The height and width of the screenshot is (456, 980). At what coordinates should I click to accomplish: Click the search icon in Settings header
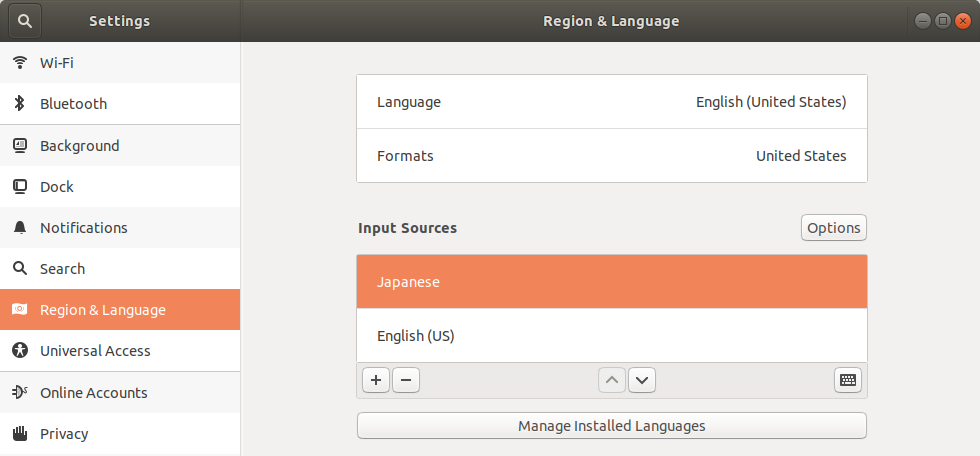(x=25, y=20)
